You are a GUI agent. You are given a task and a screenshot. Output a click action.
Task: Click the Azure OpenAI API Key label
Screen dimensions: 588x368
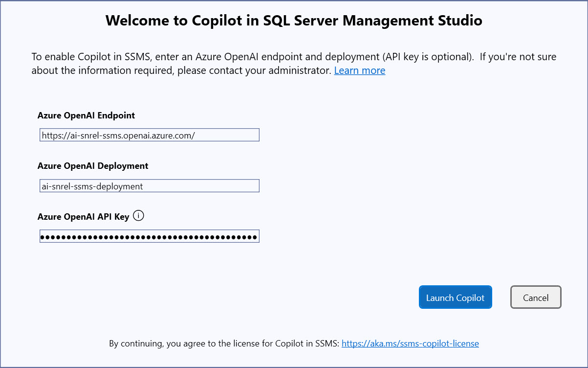point(83,217)
